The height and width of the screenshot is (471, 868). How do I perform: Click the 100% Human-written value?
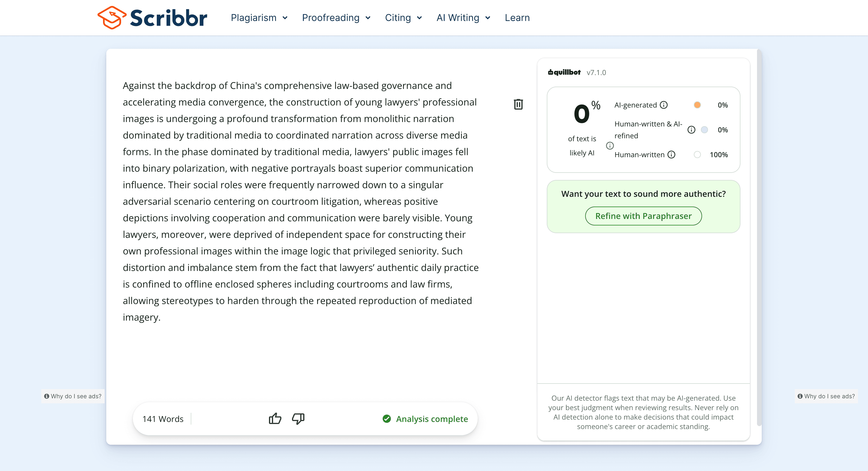click(x=719, y=155)
